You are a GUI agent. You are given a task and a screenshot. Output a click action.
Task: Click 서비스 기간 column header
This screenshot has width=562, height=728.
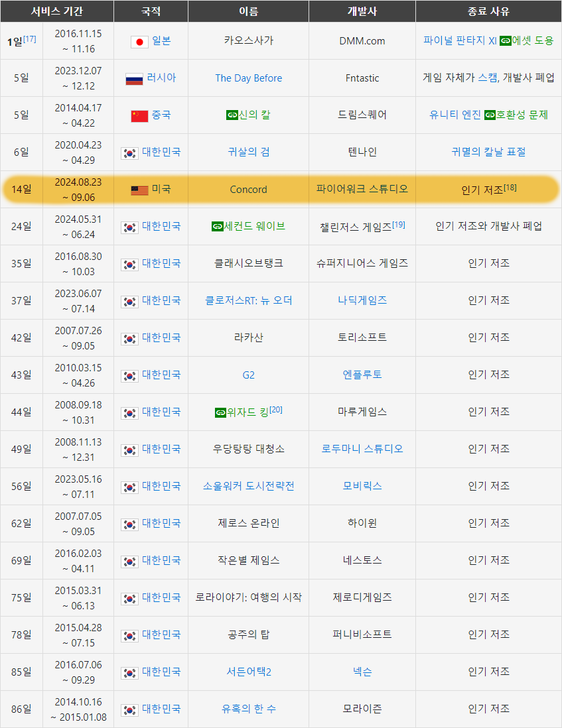point(57,11)
